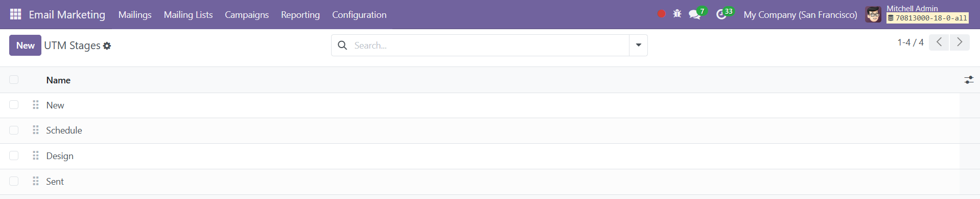Click the drag handle for Design row
The width and height of the screenshot is (980, 199).
pyautogui.click(x=36, y=156)
